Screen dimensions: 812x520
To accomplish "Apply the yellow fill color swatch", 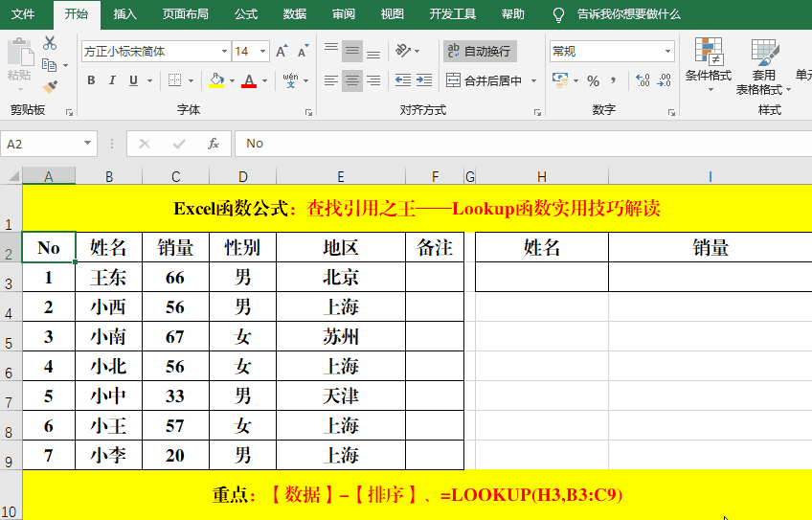I will [216, 80].
